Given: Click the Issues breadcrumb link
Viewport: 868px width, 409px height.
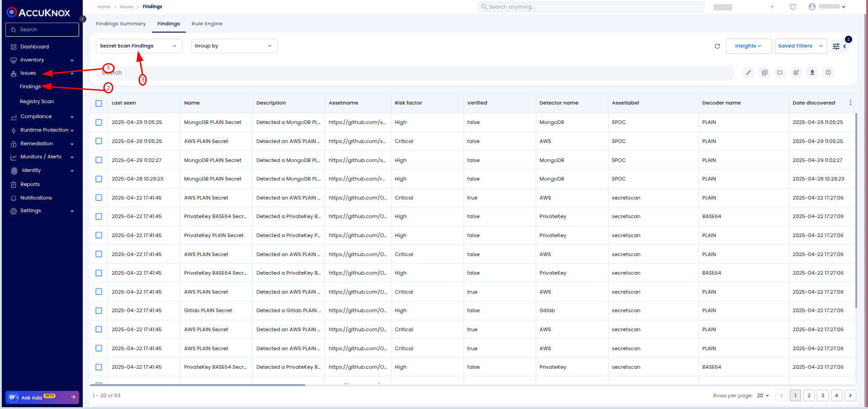Looking at the screenshot, I should click(x=126, y=7).
